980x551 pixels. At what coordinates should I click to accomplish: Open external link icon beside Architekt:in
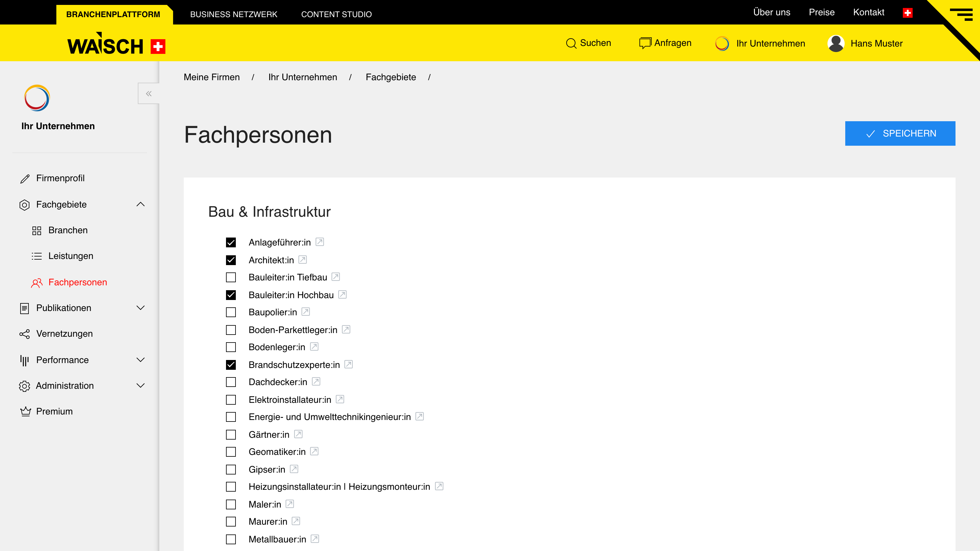point(303,260)
